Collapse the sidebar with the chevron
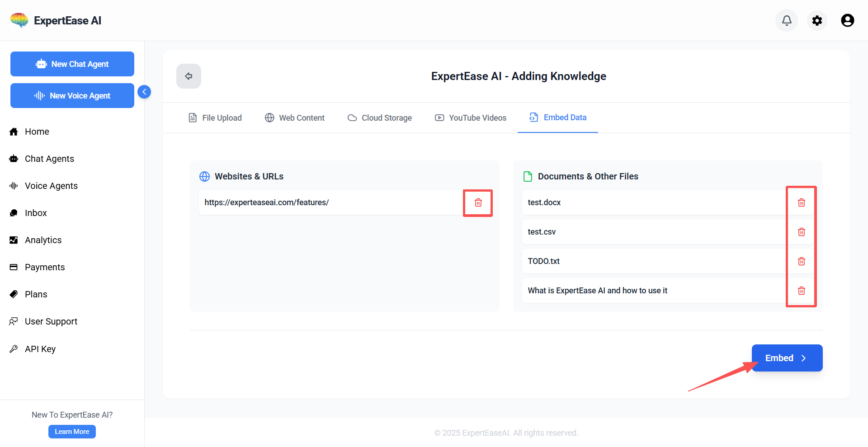868x447 pixels. click(144, 92)
